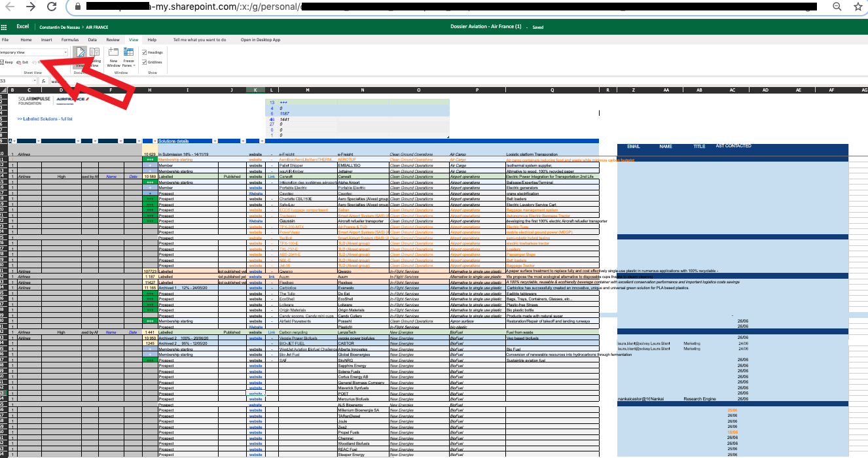Open the Office app launcher grid
This screenshot has width=868, height=458.
click(x=3, y=27)
